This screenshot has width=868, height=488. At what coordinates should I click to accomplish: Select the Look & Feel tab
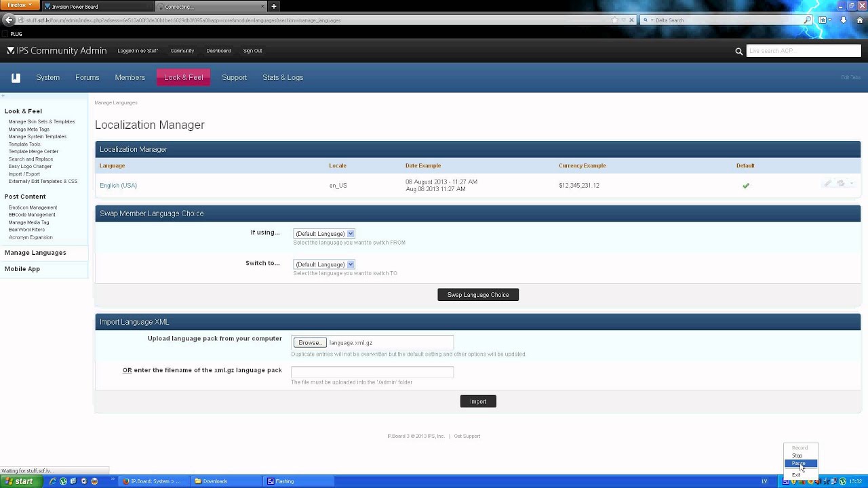point(184,78)
